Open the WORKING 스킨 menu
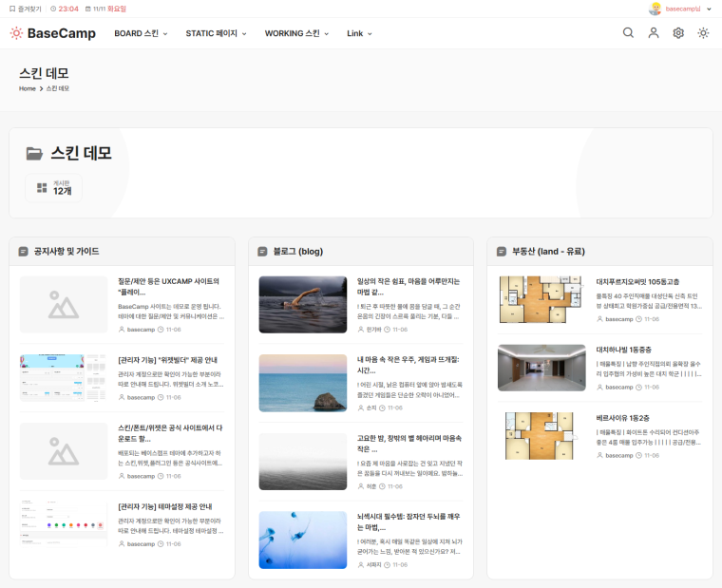Viewport: 722px width, 588px height. (x=296, y=33)
